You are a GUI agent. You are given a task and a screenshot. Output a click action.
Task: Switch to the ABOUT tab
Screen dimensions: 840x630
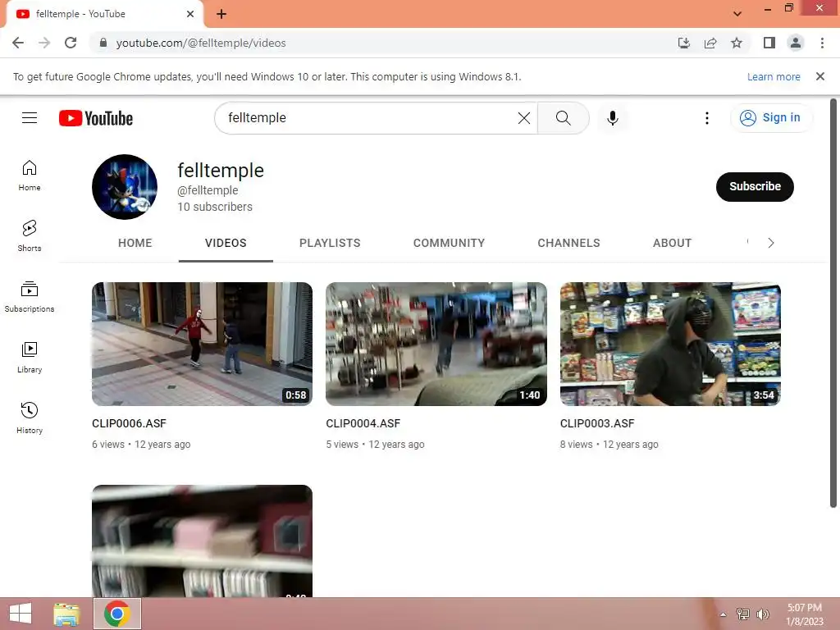coord(673,243)
